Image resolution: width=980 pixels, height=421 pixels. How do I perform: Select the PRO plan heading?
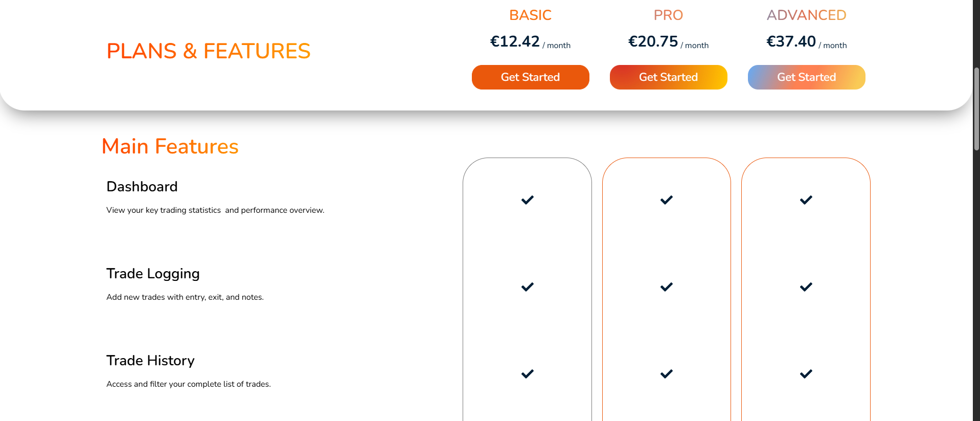[668, 15]
